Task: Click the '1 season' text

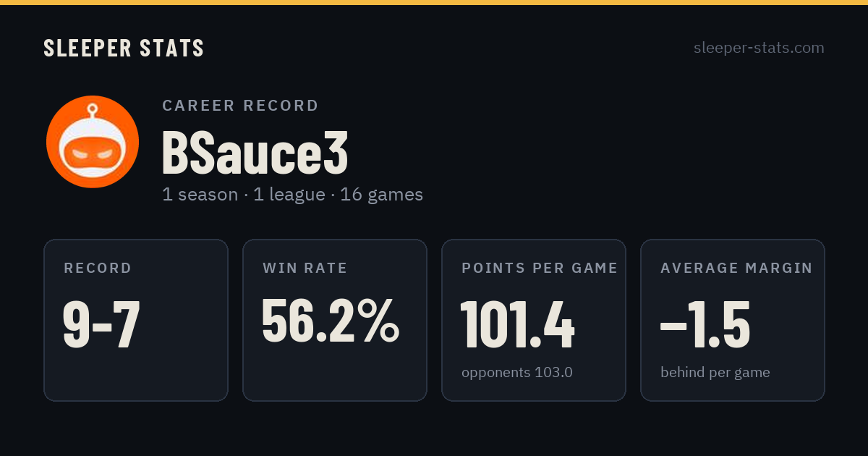Action: tap(200, 195)
